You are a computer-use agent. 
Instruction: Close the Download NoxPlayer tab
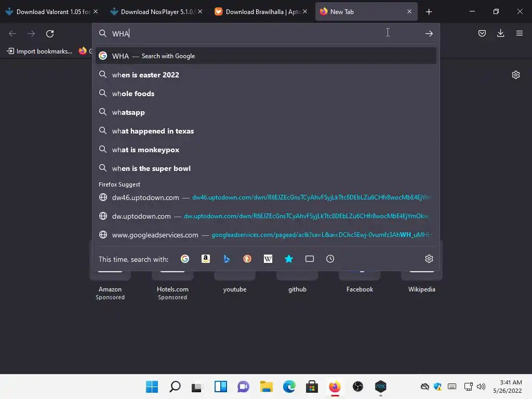pyautogui.click(x=200, y=11)
